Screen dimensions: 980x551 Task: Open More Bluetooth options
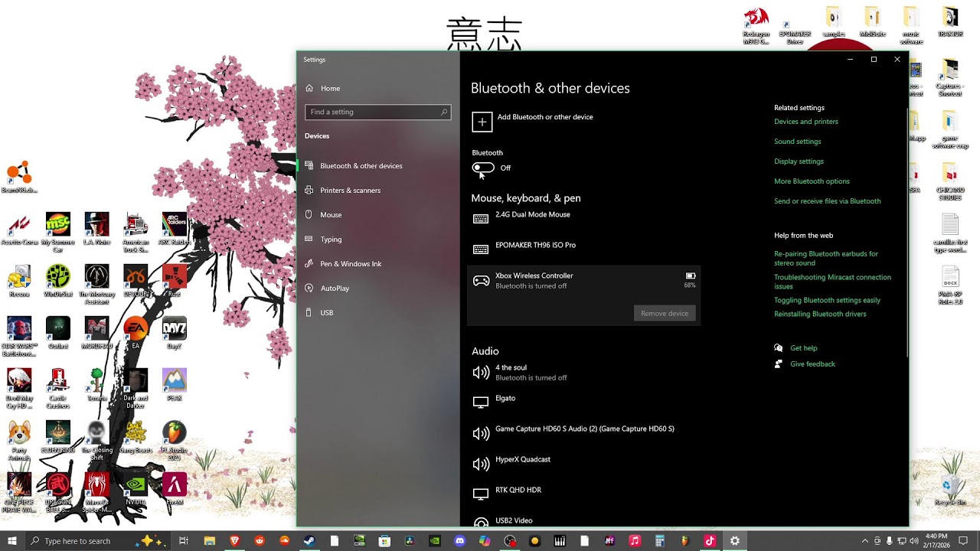812,181
